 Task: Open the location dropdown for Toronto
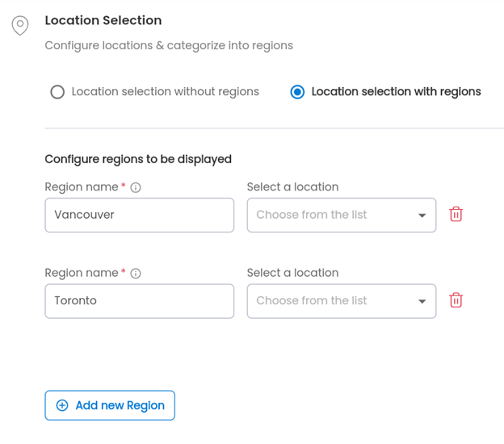(x=342, y=301)
